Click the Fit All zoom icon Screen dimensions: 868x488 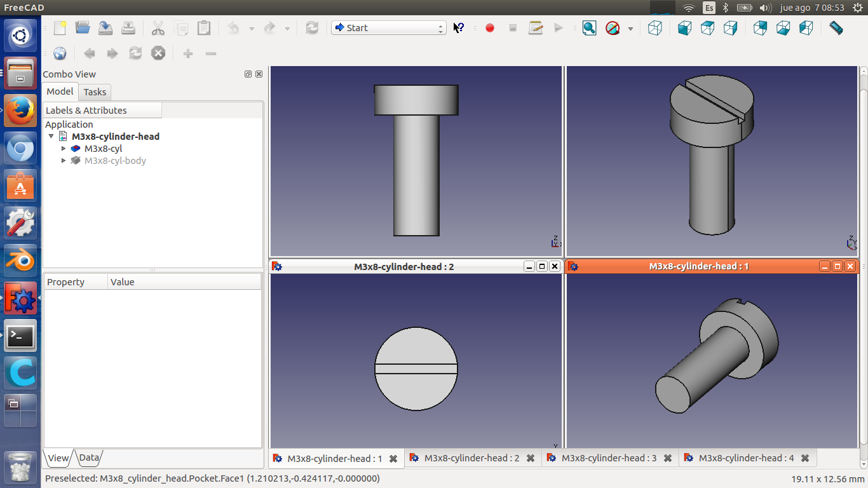589,28
